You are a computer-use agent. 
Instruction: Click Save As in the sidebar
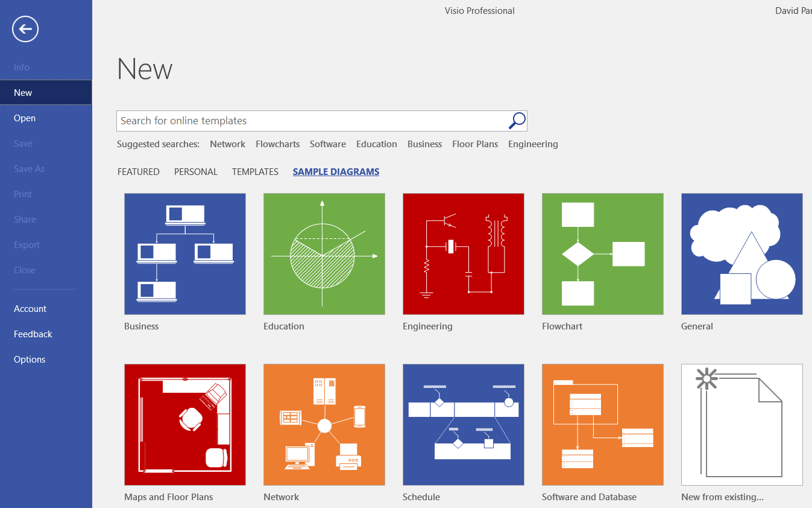(46, 169)
